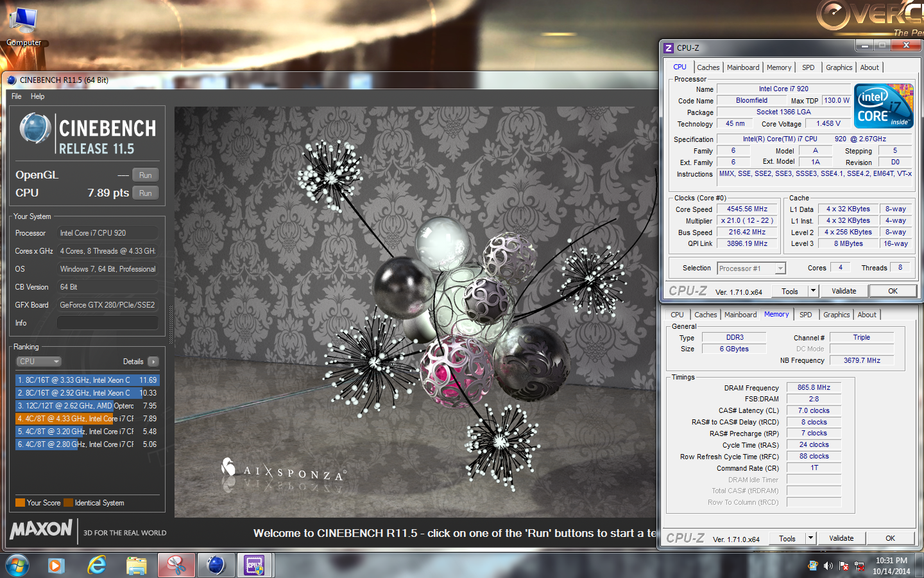
Task: Select ranking row 2 Xeon 10.33
Action: click(87, 393)
